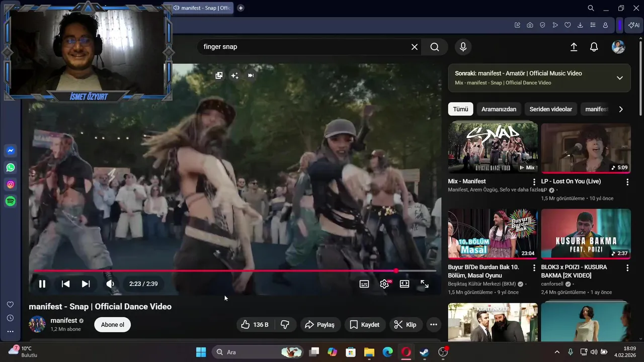Create a clip with Klip

[406, 325]
